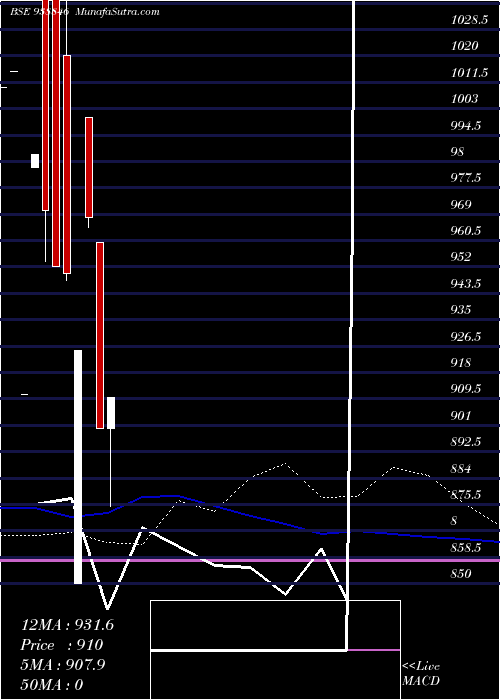Click the 858.5 price axis label
This screenshot has height=700, width=500.
click(x=466, y=547)
